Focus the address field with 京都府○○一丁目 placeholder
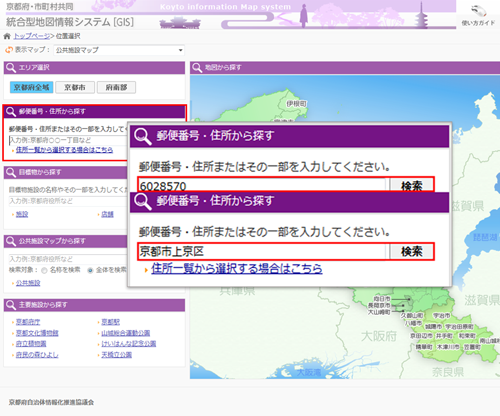Viewport: 500px width, 416px height. click(68, 140)
